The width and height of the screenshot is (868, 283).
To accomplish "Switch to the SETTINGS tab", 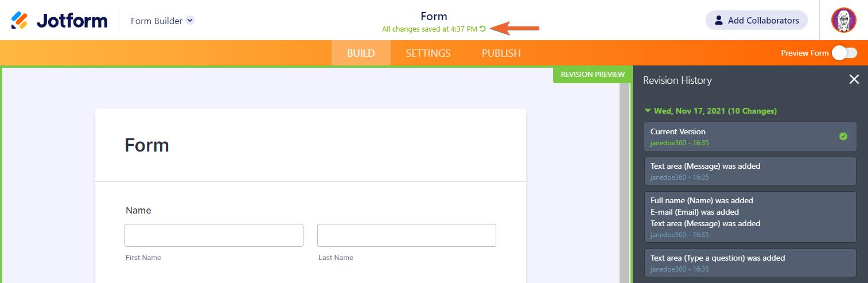I will coord(428,53).
